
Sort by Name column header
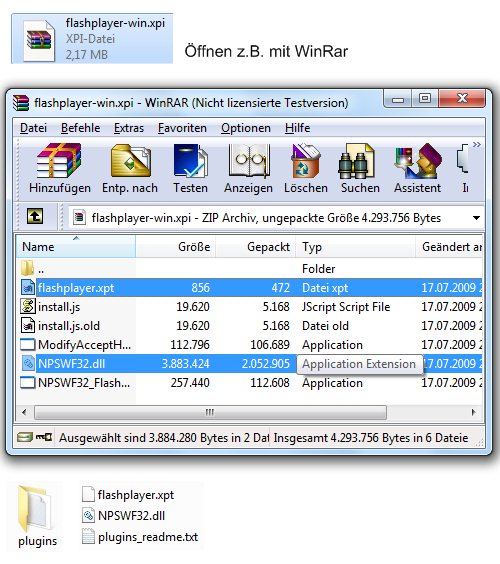point(76,246)
